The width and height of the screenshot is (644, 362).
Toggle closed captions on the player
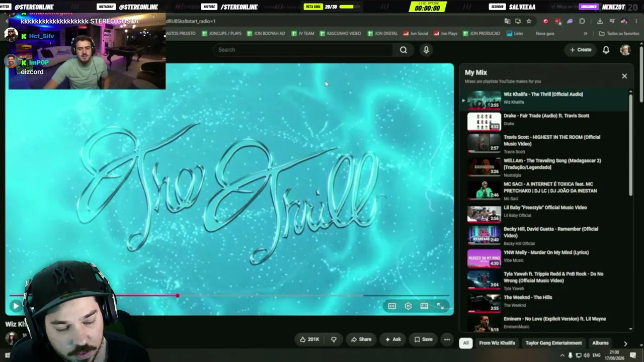tap(392, 306)
